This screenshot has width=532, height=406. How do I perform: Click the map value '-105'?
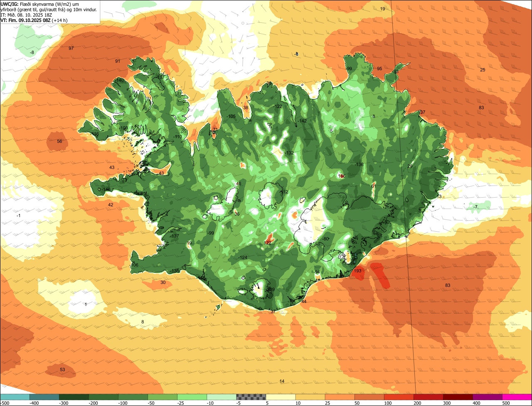[x=231, y=116]
